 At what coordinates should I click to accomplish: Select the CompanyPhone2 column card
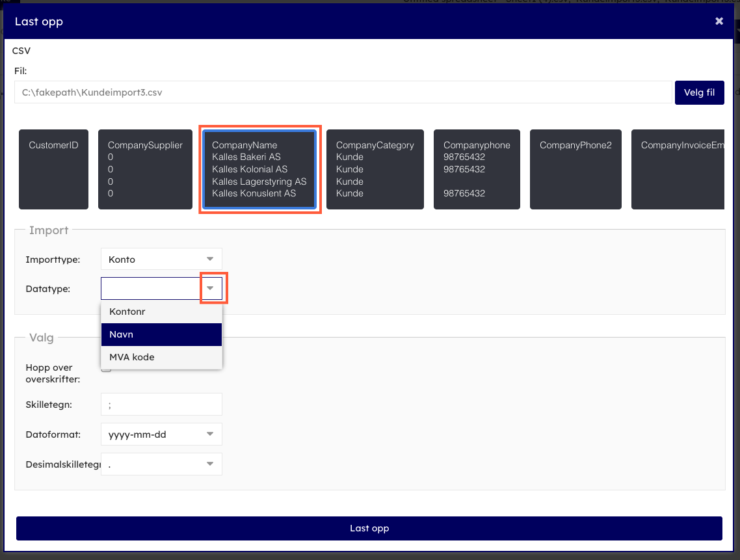(x=575, y=169)
